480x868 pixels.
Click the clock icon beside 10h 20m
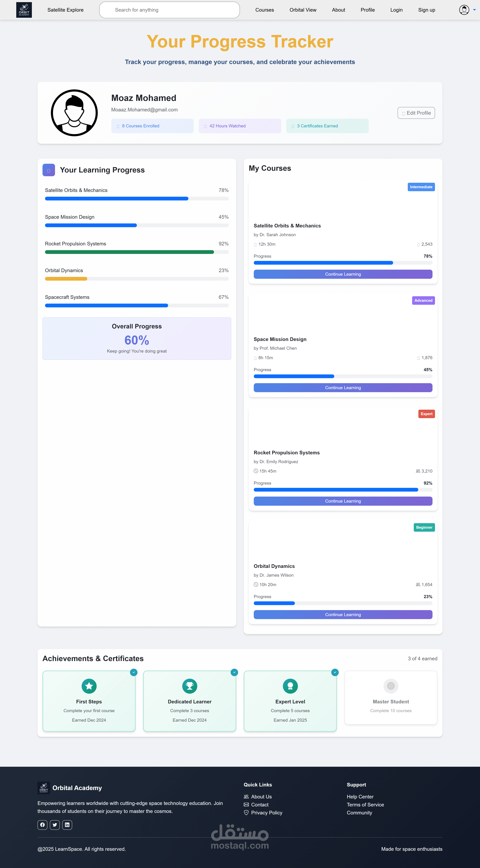point(256,585)
